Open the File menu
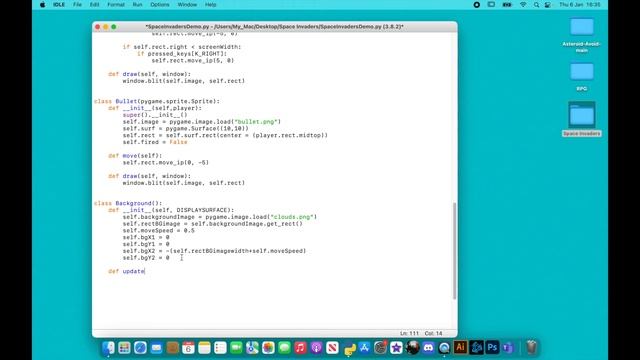The image size is (640, 360). click(x=77, y=5)
